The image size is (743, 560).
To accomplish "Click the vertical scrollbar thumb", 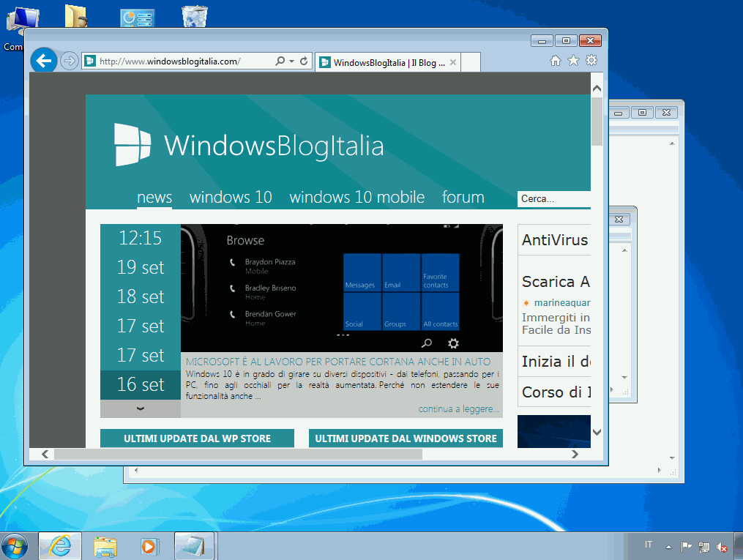I will [597, 122].
